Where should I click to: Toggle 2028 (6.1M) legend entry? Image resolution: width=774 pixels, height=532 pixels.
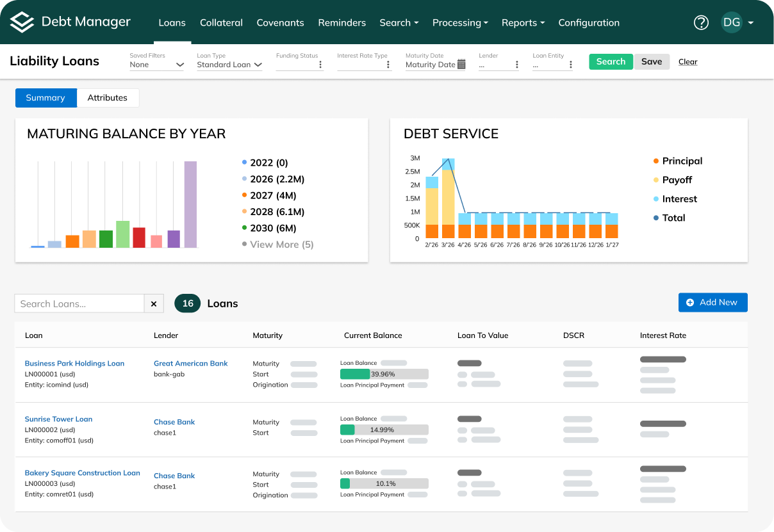tap(274, 212)
